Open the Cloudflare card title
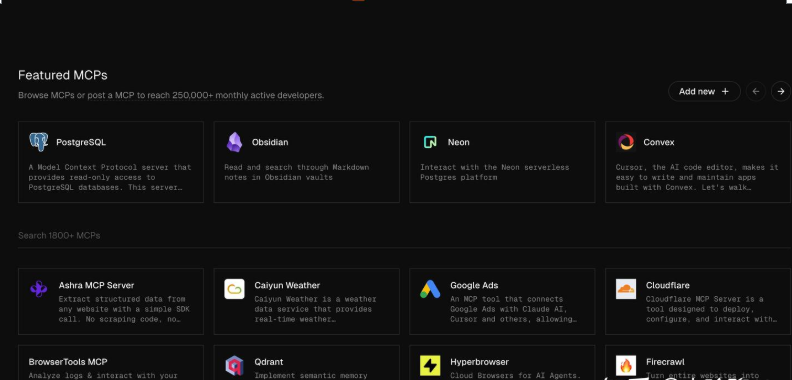792x380 pixels. click(x=668, y=286)
